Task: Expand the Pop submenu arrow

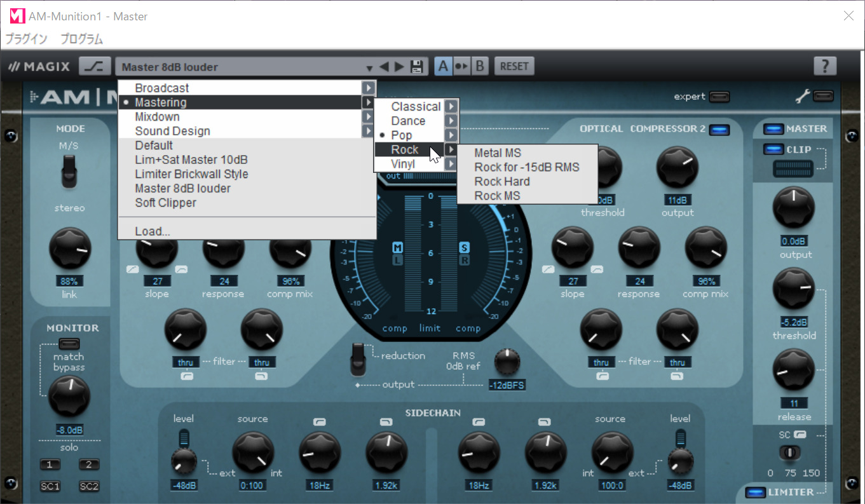Action: [451, 135]
